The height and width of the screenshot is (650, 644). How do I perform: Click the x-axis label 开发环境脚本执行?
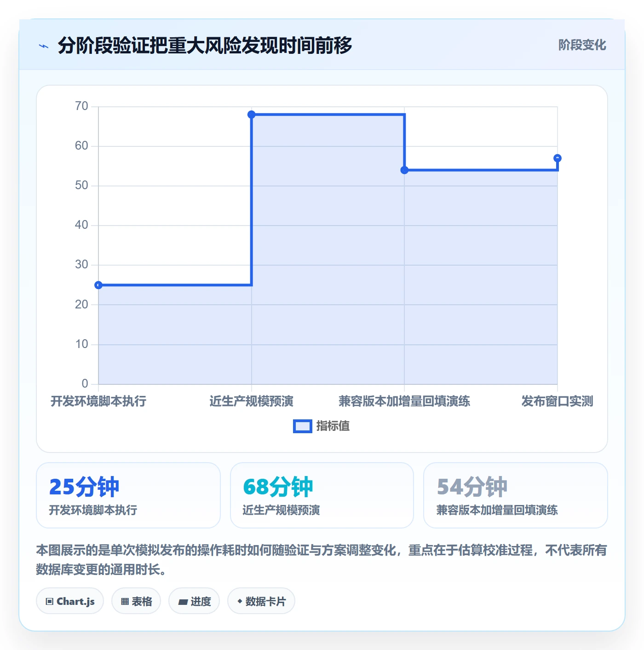[98, 401]
